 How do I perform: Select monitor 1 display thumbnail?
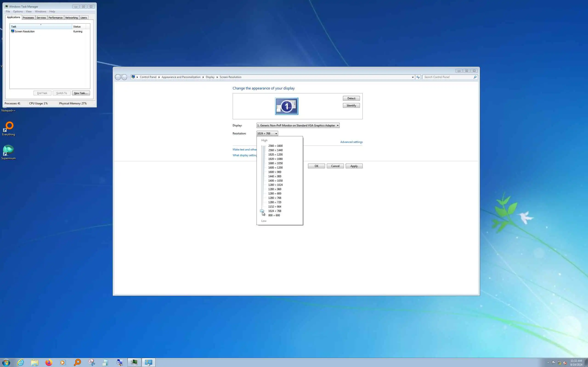(286, 106)
